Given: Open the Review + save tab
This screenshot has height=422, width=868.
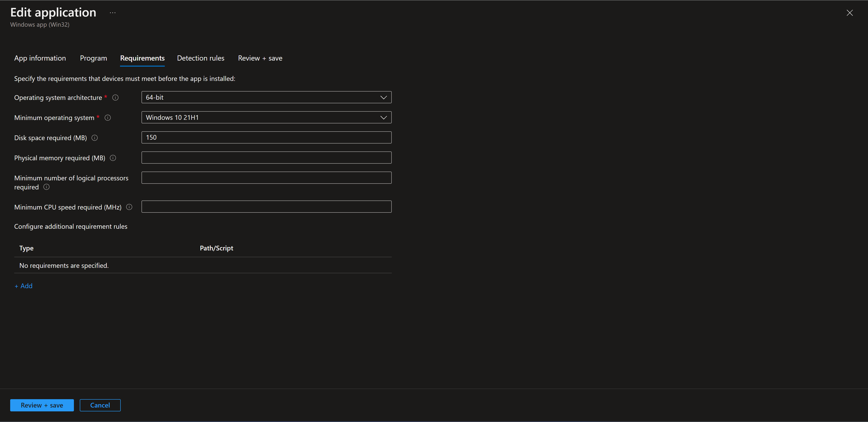Looking at the screenshot, I should click(260, 58).
